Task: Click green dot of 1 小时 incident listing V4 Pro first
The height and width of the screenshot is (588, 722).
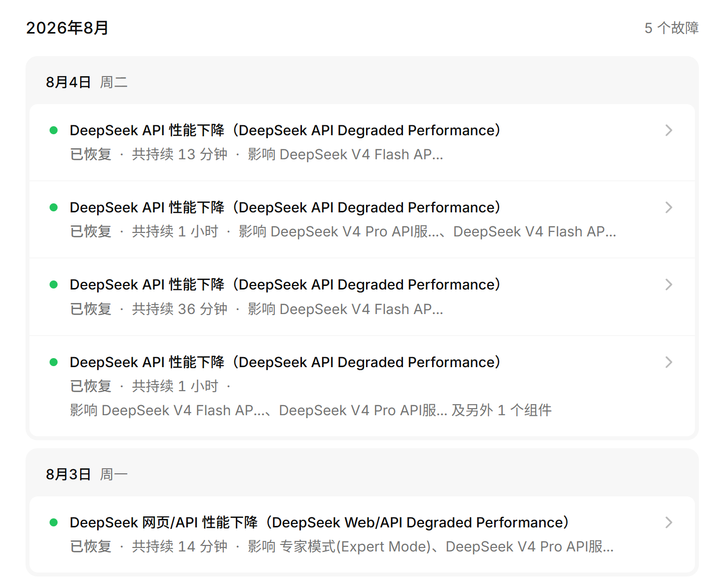Action: (x=54, y=207)
